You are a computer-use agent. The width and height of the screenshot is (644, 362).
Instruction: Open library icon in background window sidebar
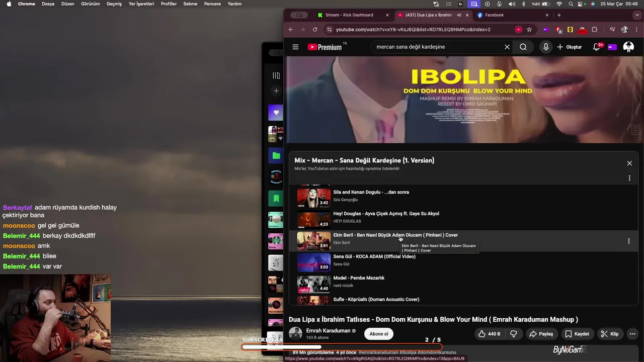(276, 75)
